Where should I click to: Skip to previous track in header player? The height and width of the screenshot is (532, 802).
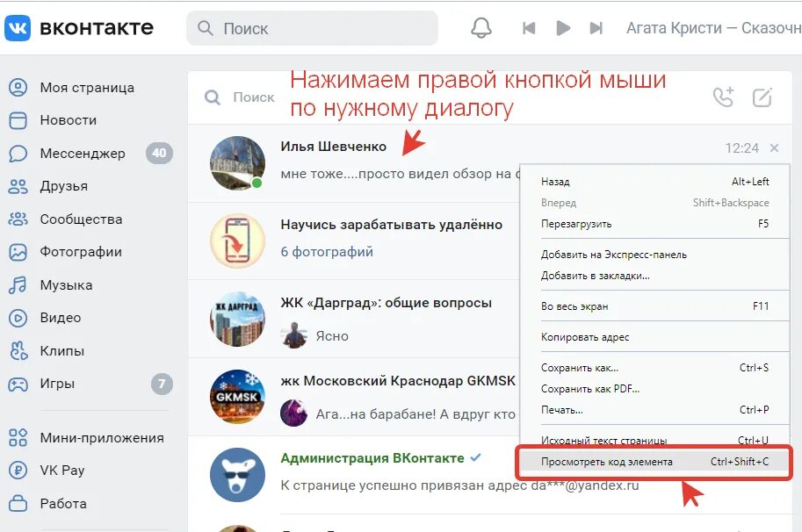click(529, 27)
